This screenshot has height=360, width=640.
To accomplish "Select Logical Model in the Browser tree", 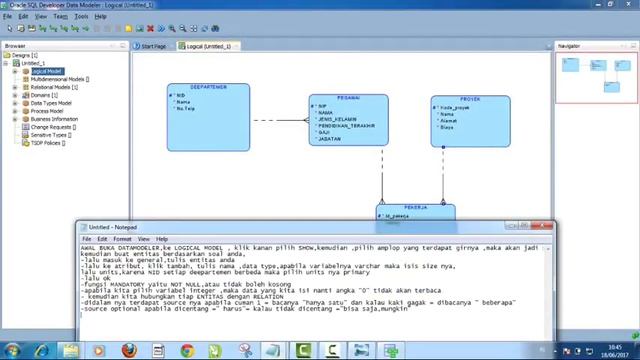I will click(x=47, y=71).
